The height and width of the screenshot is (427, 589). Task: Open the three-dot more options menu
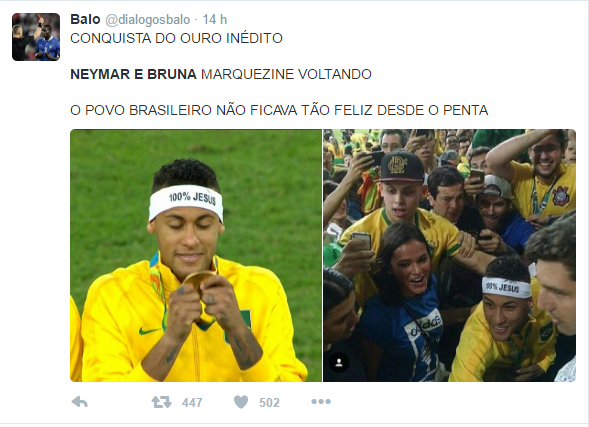321,402
